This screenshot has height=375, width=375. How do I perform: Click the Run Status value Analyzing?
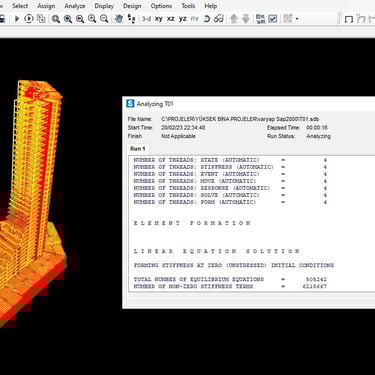click(318, 136)
